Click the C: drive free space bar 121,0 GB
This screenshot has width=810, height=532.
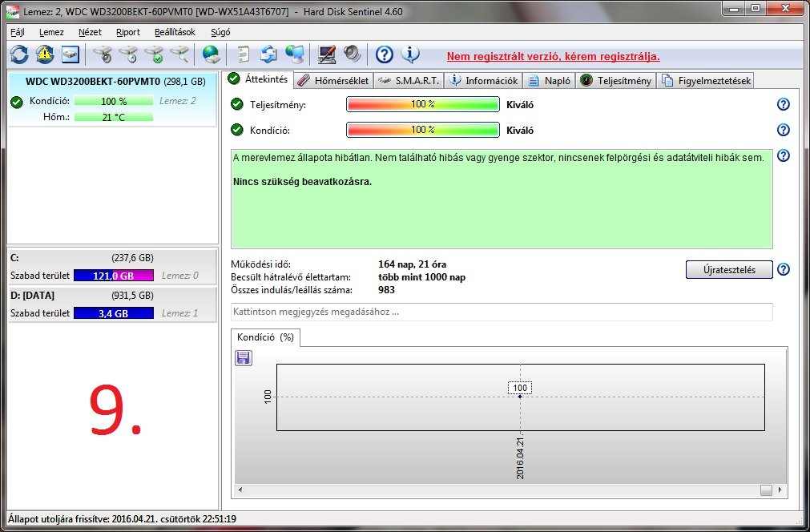[x=114, y=276]
